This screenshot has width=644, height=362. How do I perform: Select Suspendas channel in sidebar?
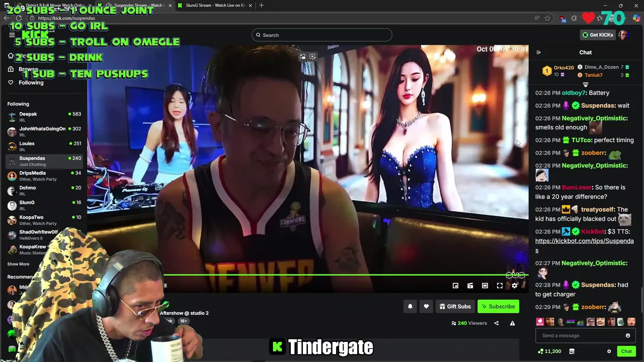tap(44, 161)
